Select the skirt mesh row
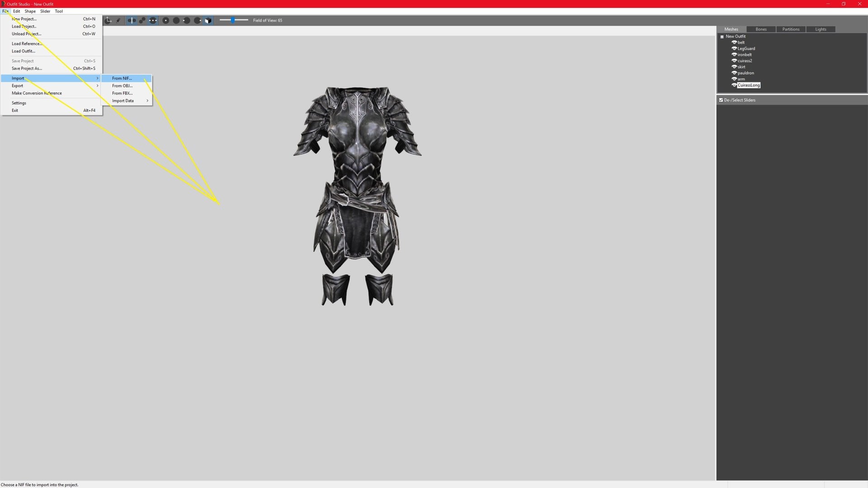The image size is (868, 488). point(741,67)
